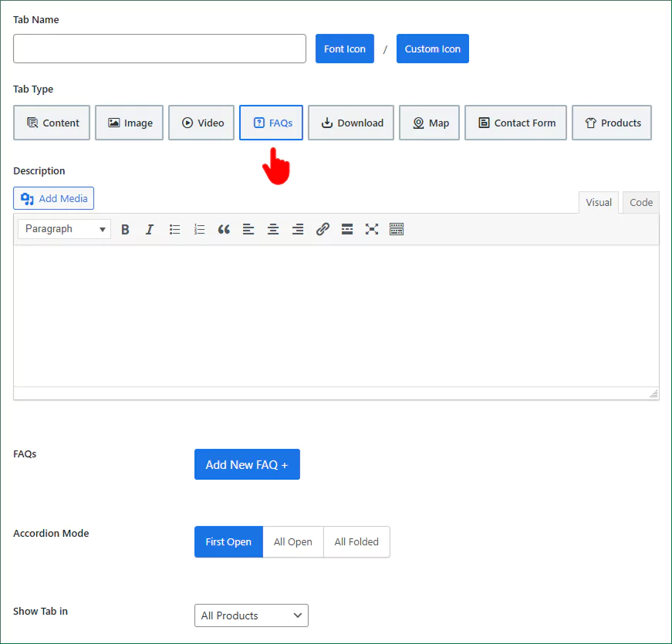Insert Read More tag

347,229
